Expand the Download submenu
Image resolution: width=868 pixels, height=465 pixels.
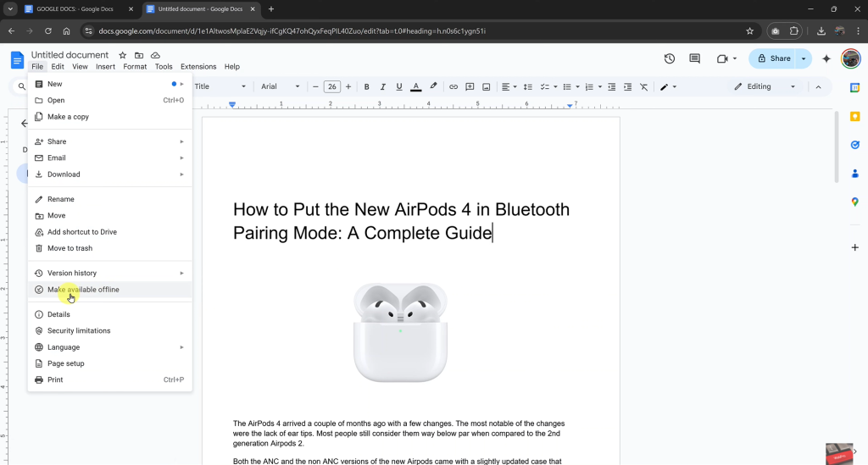pyautogui.click(x=109, y=174)
